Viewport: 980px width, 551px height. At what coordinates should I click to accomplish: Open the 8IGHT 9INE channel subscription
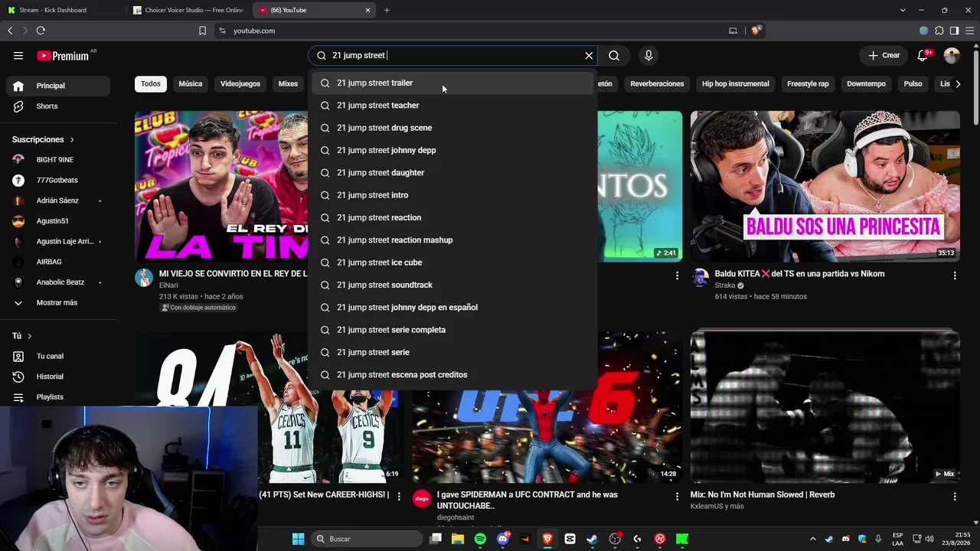59,160
